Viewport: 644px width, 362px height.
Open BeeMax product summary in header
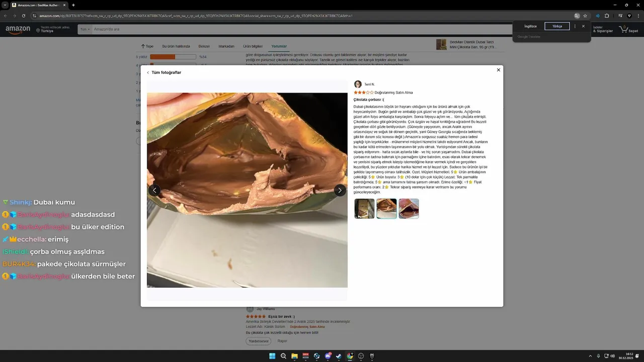coord(467,45)
